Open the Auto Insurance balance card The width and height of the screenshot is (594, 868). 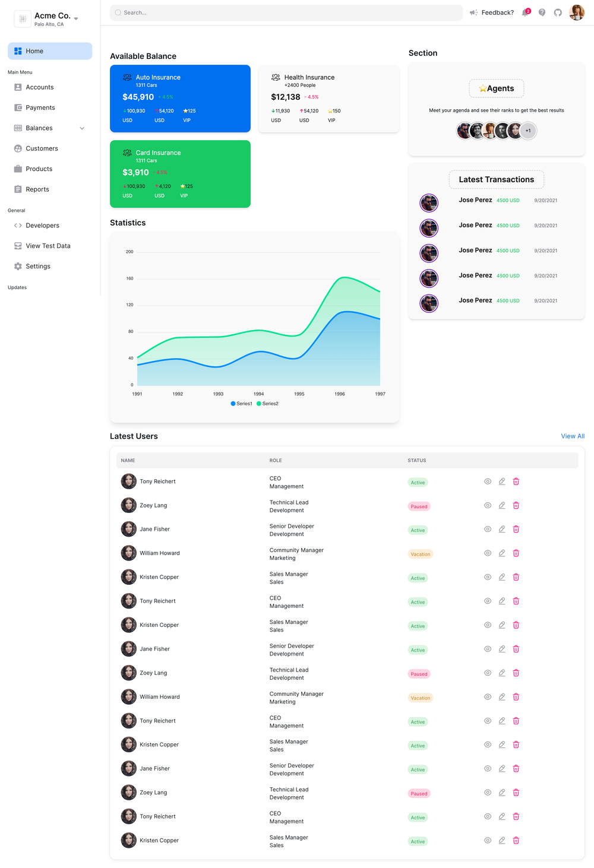180,99
